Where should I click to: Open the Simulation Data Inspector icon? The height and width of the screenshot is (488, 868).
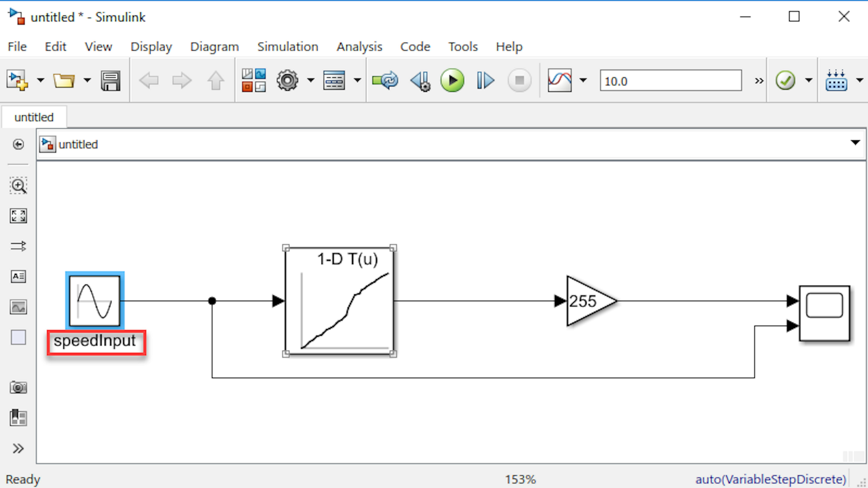560,81
